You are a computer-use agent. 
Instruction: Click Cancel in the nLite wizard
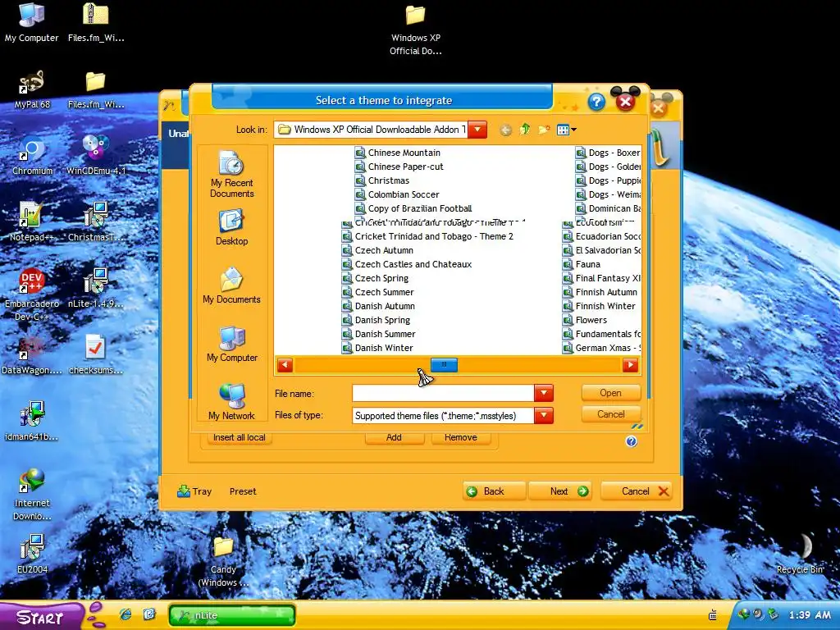[637, 491]
